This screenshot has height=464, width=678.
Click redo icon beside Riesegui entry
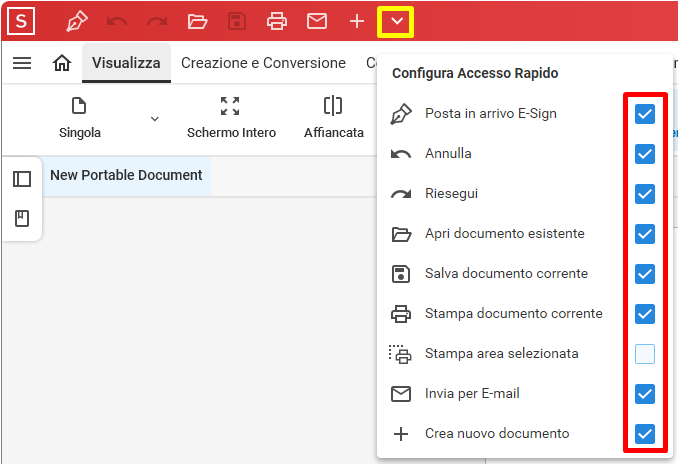[401, 194]
